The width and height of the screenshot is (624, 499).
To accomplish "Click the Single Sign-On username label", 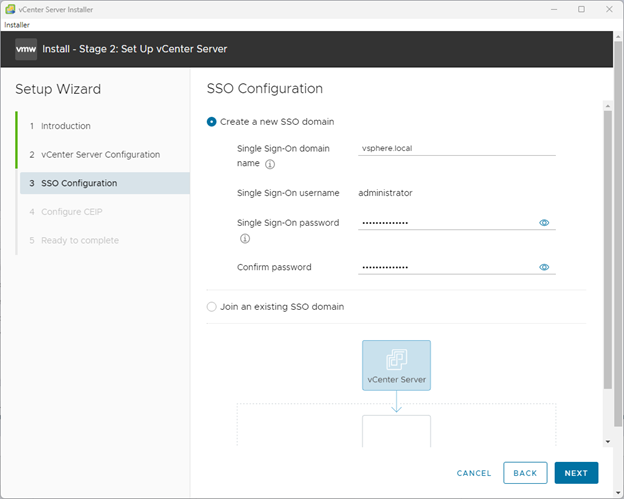I will pyautogui.click(x=288, y=193).
